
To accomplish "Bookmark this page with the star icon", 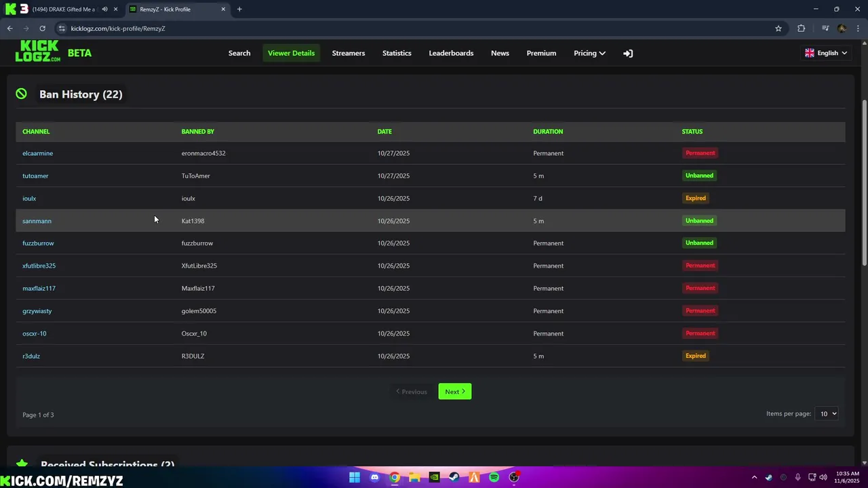I will 778,28.
